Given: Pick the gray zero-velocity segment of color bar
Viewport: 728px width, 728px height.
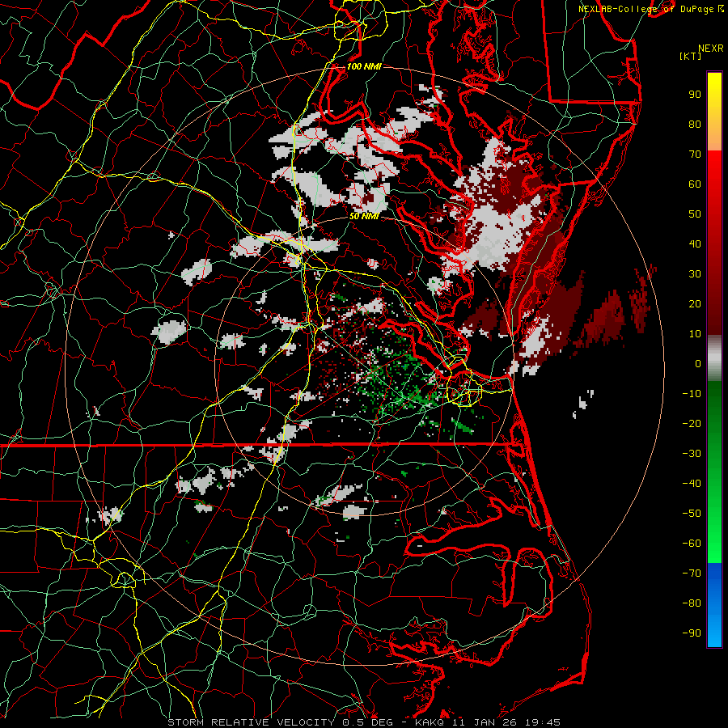Looking at the screenshot, I should click(x=714, y=358).
